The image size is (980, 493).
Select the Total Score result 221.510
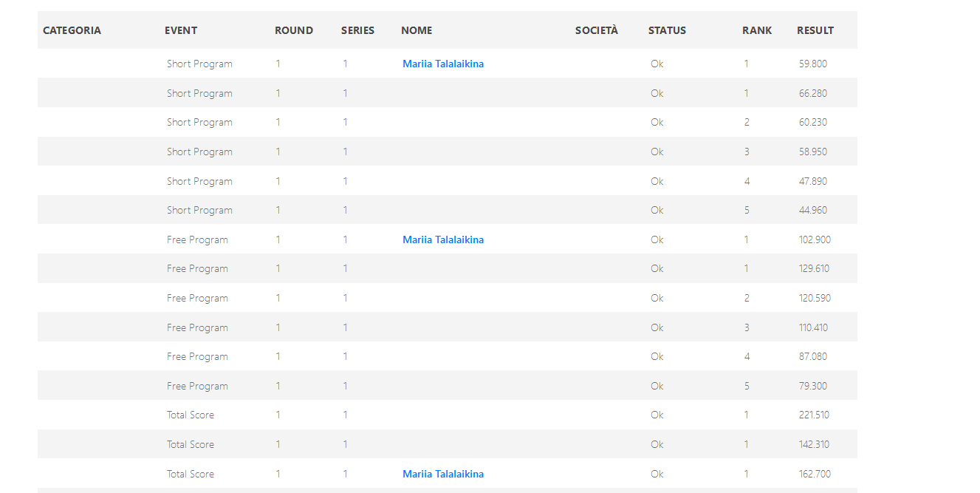click(815, 415)
